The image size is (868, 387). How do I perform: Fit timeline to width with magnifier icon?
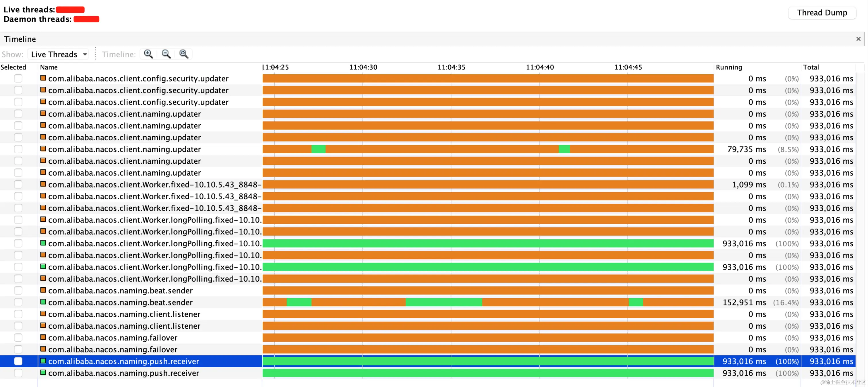click(184, 54)
